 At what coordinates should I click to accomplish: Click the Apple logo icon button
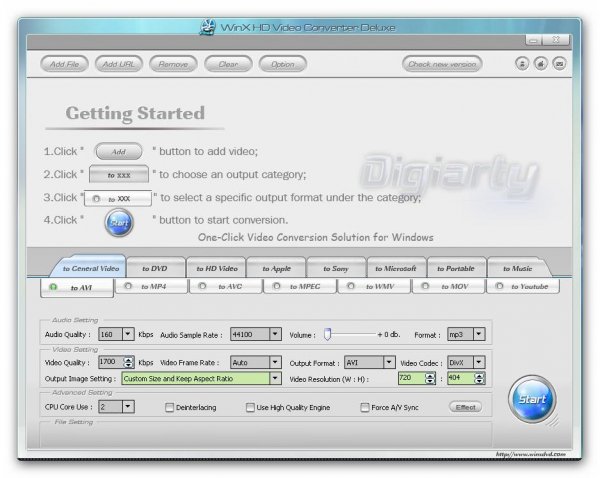(x=541, y=64)
